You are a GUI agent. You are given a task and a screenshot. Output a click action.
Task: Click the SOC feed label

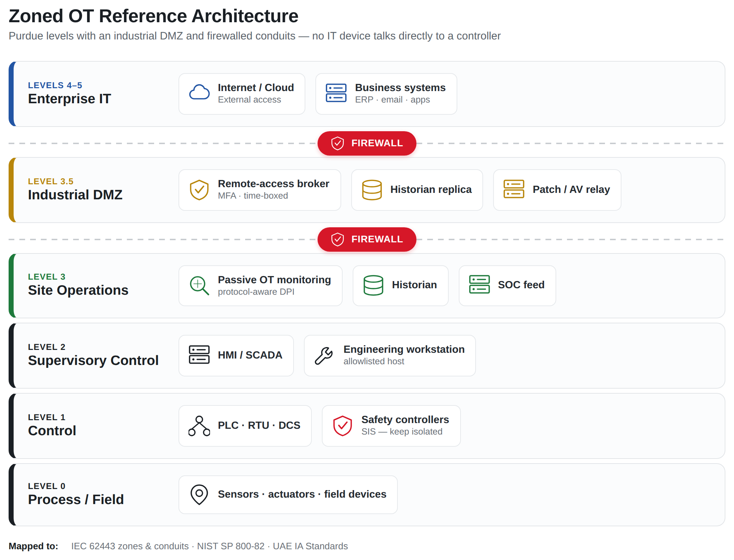pos(521,285)
